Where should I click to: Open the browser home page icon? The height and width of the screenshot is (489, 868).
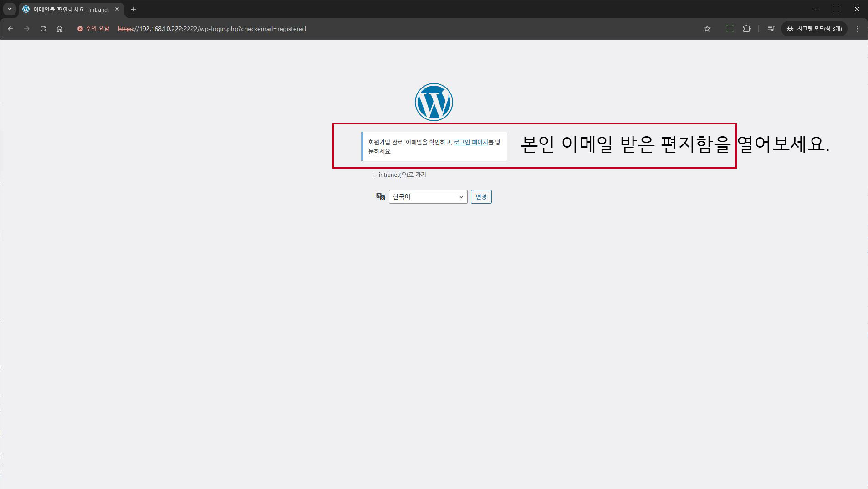(x=60, y=29)
